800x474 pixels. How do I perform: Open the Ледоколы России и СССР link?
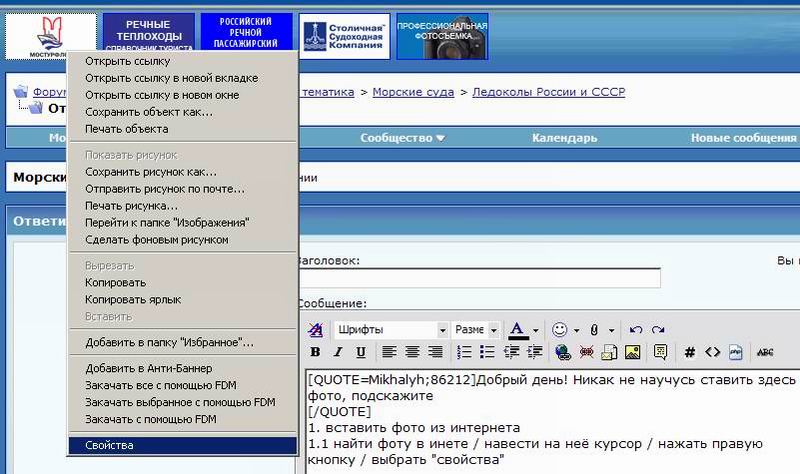(548, 93)
